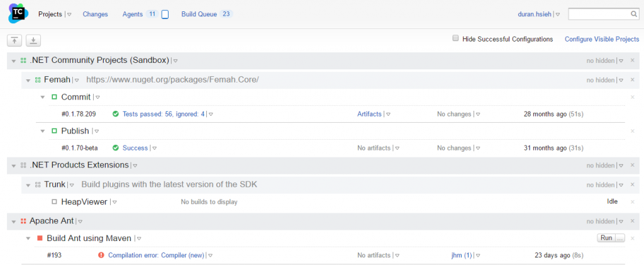The height and width of the screenshot is (265, 644).
Task: Click .NET Community Projects green grid icon
Action: (23, 61)
